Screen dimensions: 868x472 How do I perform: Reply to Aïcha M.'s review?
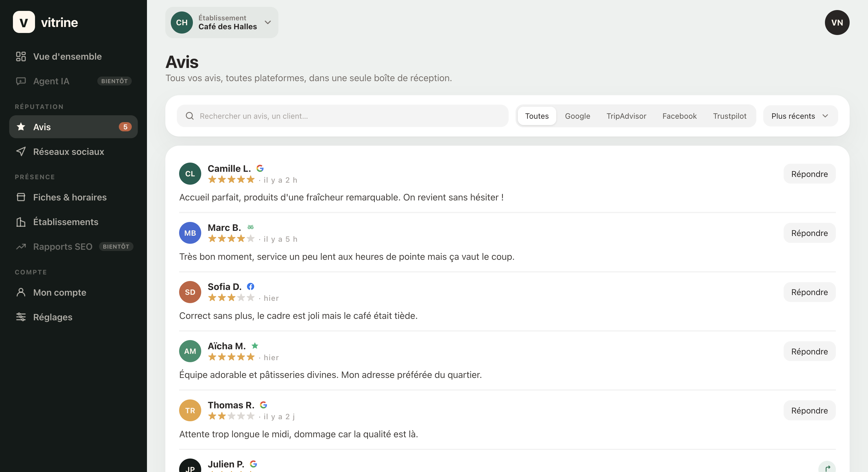(x=809, y=351)
